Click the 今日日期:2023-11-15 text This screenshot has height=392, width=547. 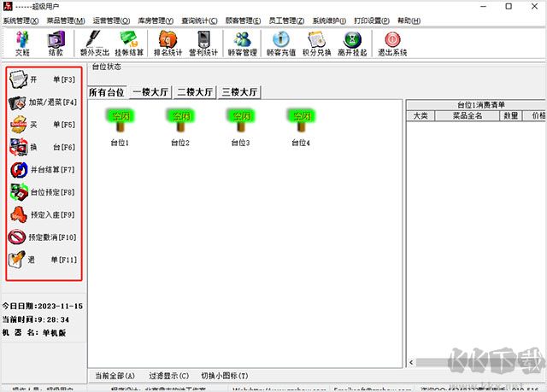43,307
